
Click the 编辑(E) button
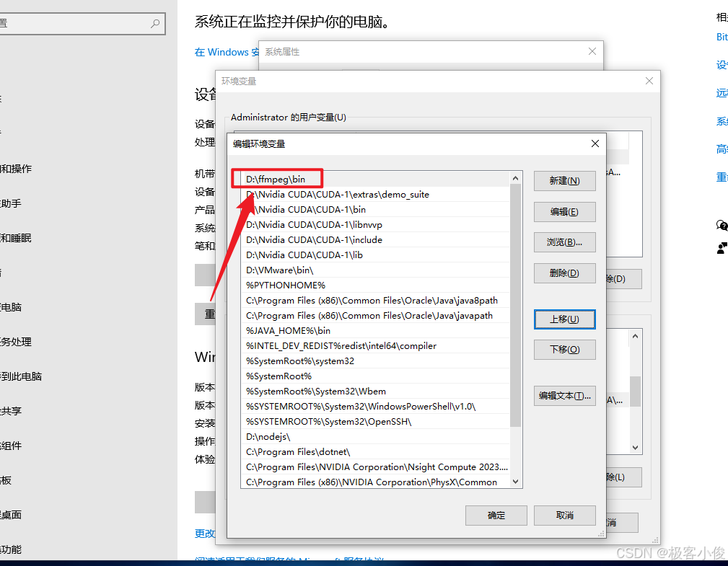click(x=564, y=212)
